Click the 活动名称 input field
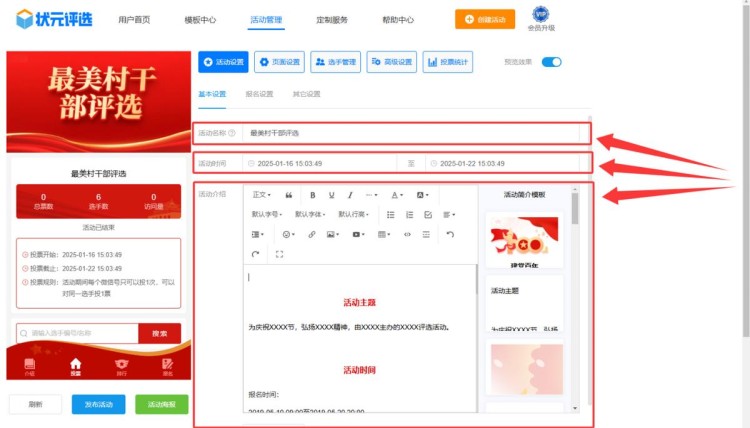Image resolution: width=750 pixels, height=428 pixels. [x=410, y=132]
